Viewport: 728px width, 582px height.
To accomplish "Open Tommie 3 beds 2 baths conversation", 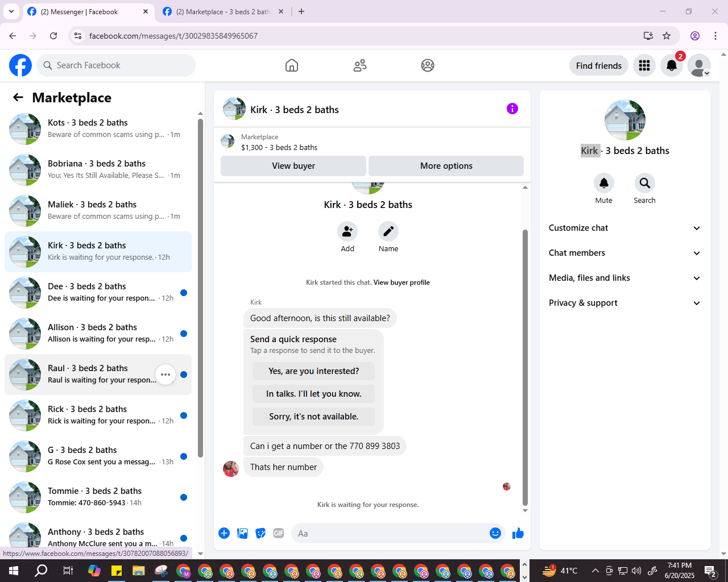I will click(x=98, y=497).
